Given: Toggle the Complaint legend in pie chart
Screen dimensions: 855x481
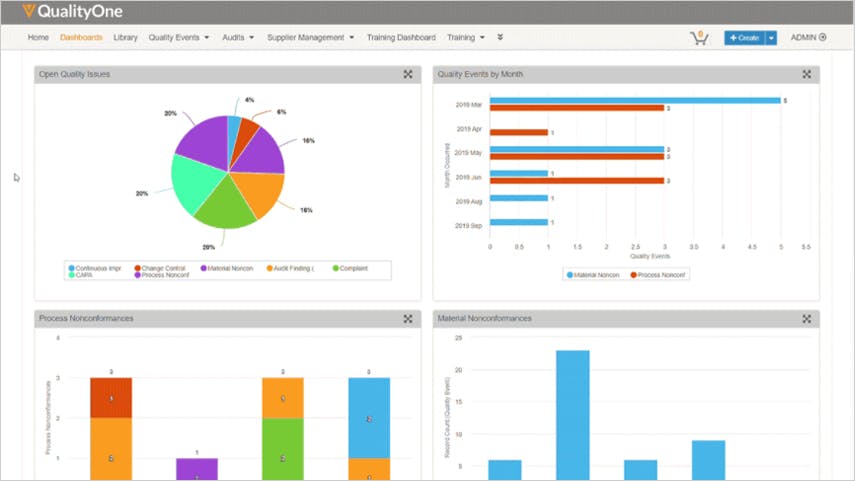Looking at the screenshot, I should 350,268.
